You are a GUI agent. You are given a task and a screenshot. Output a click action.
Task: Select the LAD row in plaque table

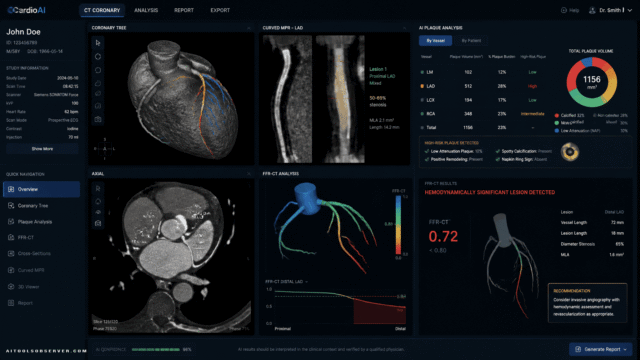click(x=483, y=86)
